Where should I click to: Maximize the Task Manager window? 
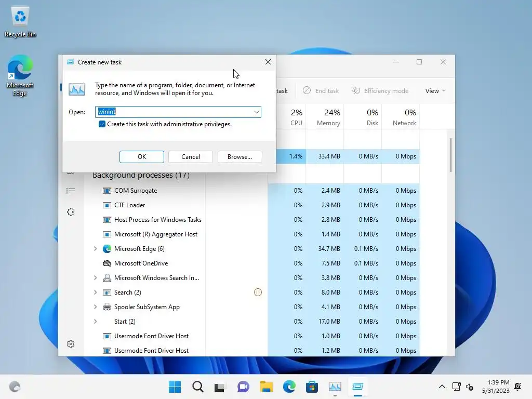point(419,62)
